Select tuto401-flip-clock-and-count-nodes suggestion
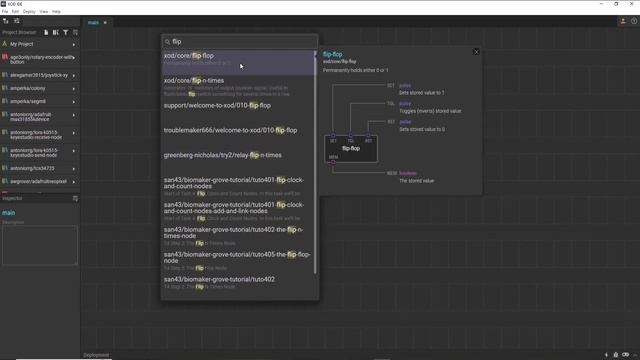Viewport: 640px width, 360px height. pyautogui.click(x=238, y=187)
